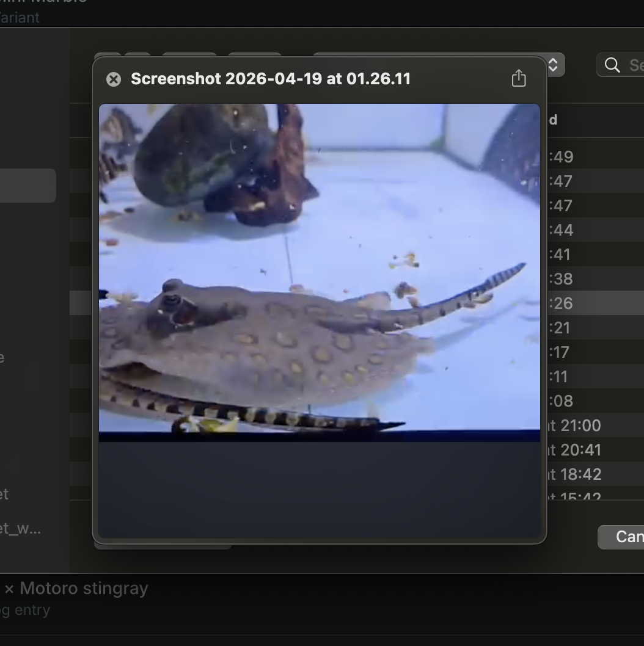Click the stingray preview image
Image resolution: width=644 pixels, height=646 pixels.
[319, 269]
